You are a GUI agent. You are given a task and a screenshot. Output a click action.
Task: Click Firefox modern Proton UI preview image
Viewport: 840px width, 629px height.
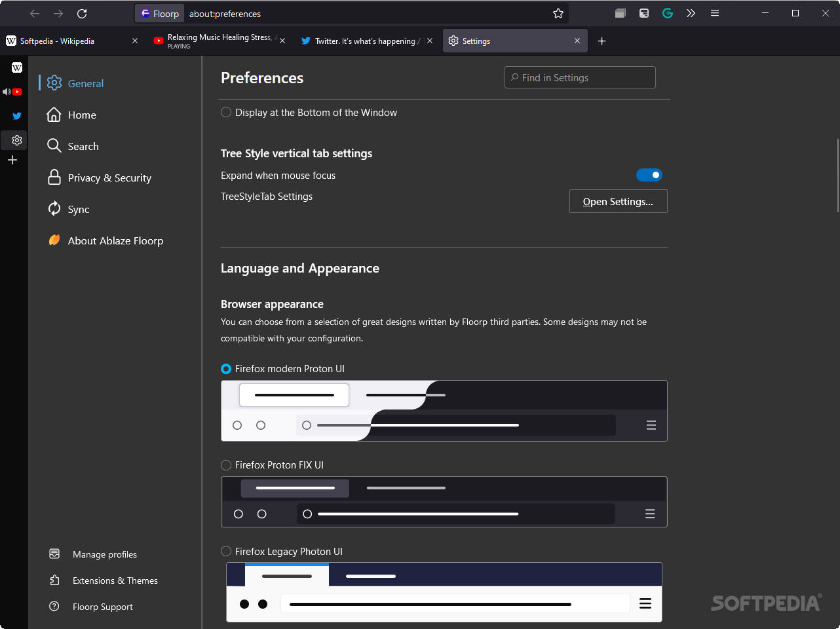pos(444,411)
